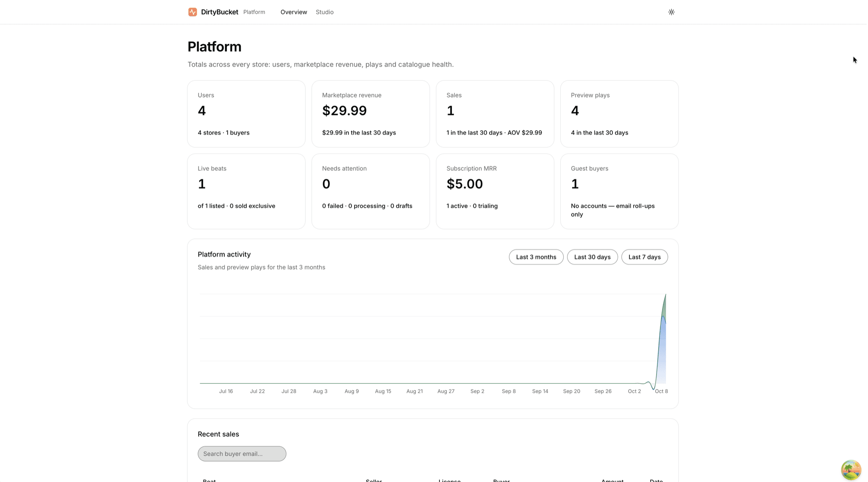Viewport: 868px width, 482px height.
Task: Click the Jul 16 chart axis label
Action: (x=226, y=391)
